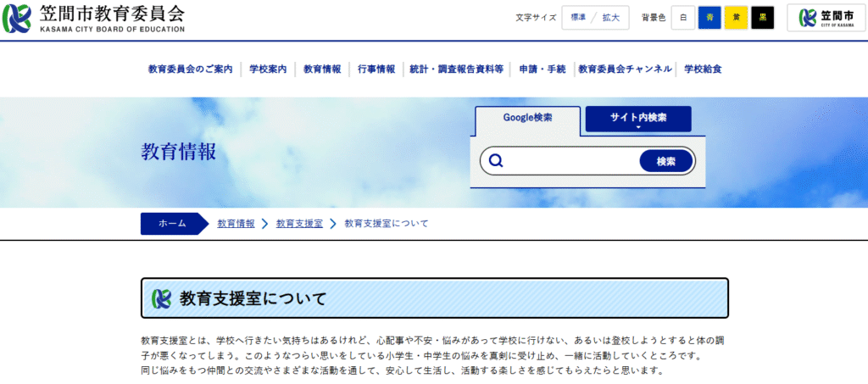Select white (白) background color
Image resolution: width=868 pixels, height=384 pixels.
click(683, 18)
